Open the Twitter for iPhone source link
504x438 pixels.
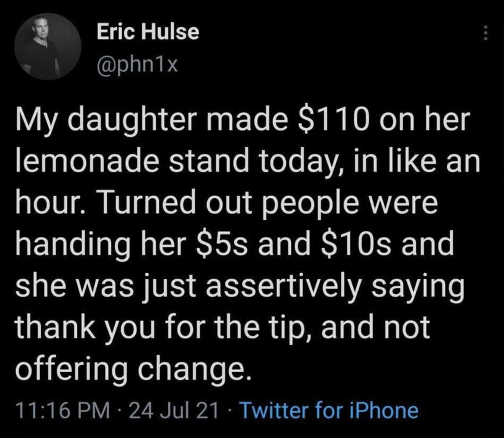coord(330,410)
